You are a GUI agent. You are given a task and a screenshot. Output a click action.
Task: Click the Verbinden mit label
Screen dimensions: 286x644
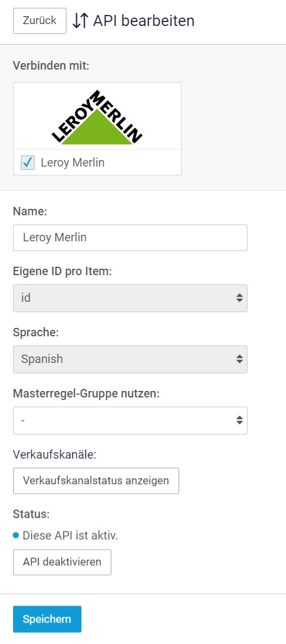pos(51,65)
